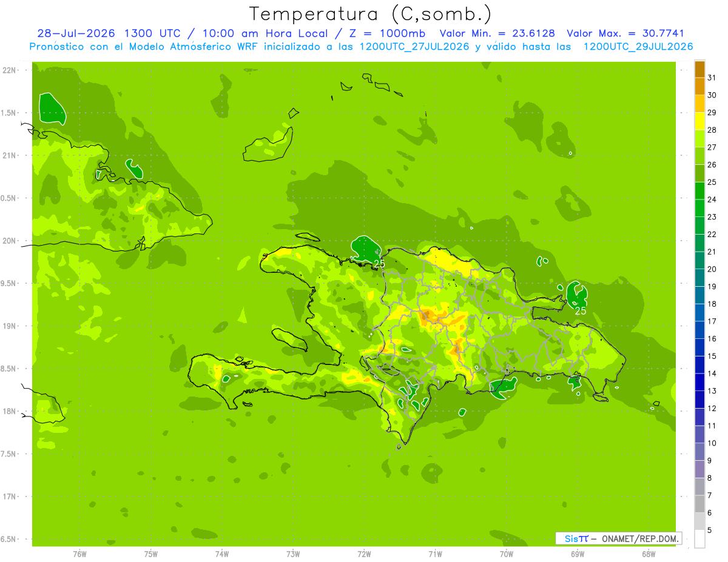Click the 25 contour label near 69W

tap(581, 310)
